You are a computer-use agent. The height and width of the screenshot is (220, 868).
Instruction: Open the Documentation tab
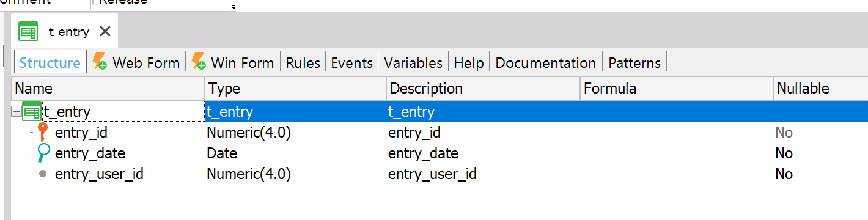545,62
